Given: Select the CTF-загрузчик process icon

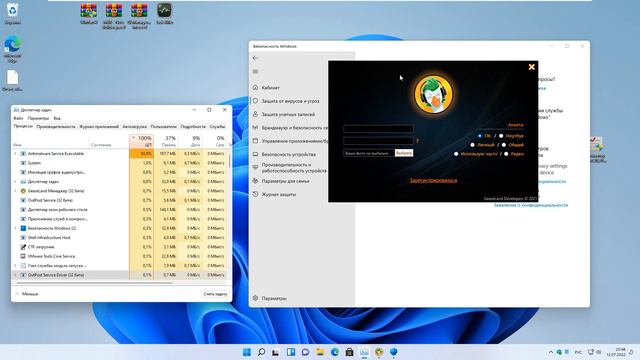Looking at the screenshot, I should point(23,247).
